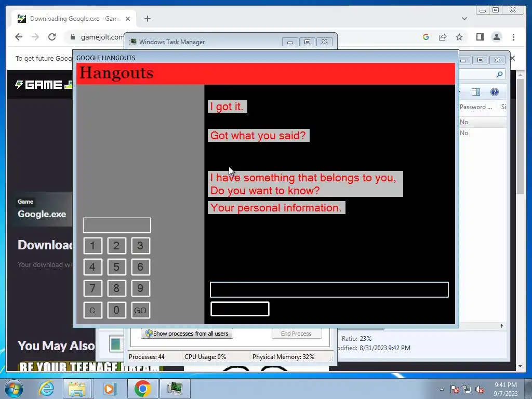
Task: Select 'Your personal information.' message
Action: pyautogui.click(x=276, y=208)
